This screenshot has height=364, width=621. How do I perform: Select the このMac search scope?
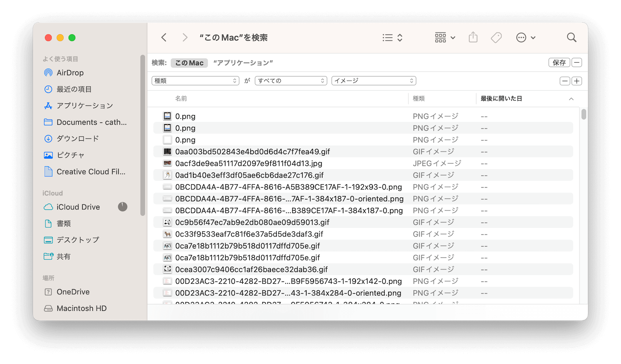point(189,63)
